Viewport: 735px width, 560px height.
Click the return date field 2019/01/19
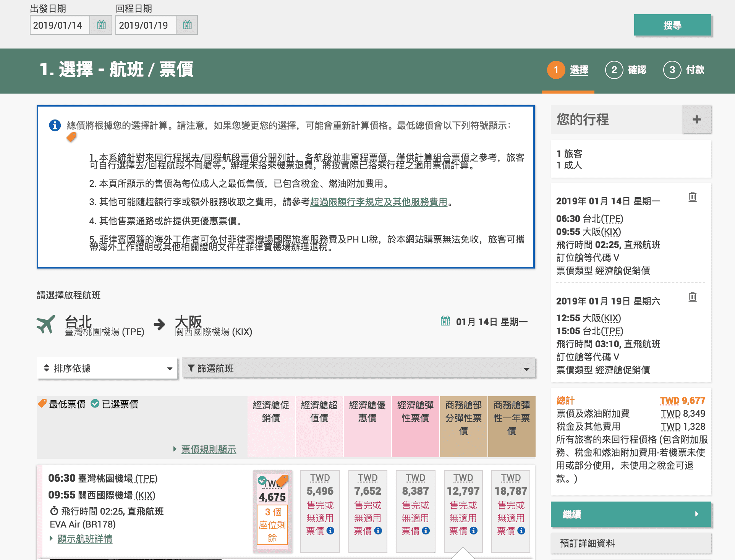click(x=146, y=25)
